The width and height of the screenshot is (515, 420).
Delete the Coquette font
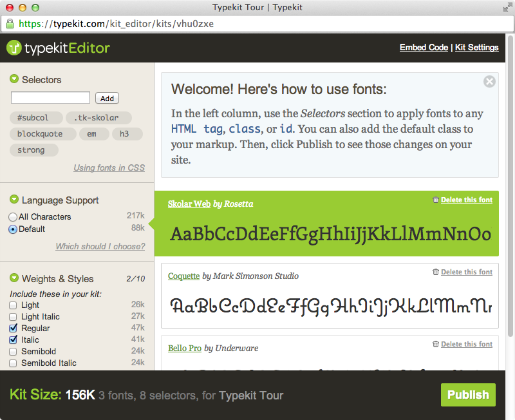[466, 272]
